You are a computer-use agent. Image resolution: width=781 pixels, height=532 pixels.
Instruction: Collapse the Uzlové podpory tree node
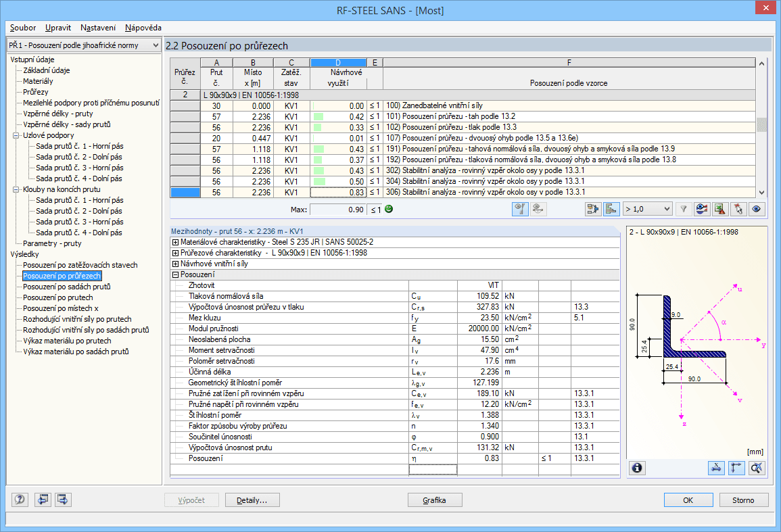tap(16, 135)
